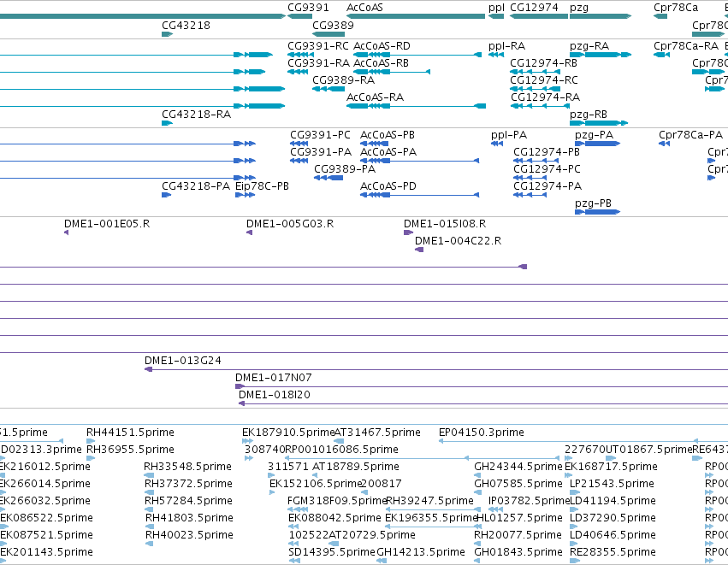Click the AcCoAS-PD protein label

point(388,186)
